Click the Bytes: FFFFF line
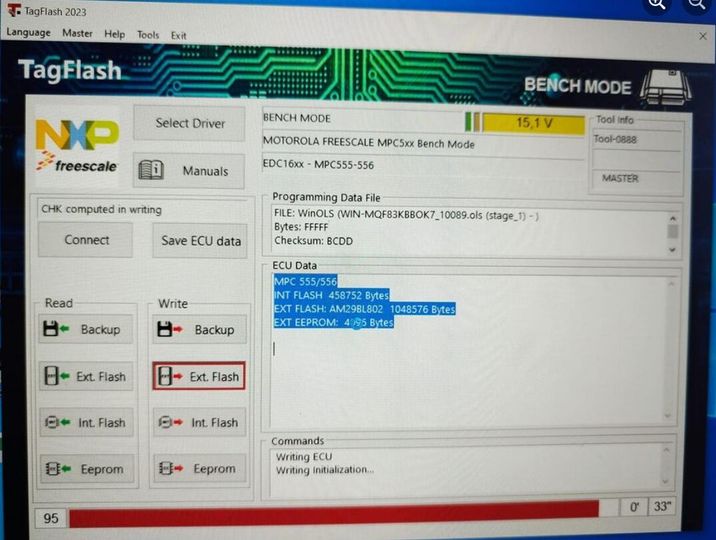The image size is (716, 540). [301, 227]
